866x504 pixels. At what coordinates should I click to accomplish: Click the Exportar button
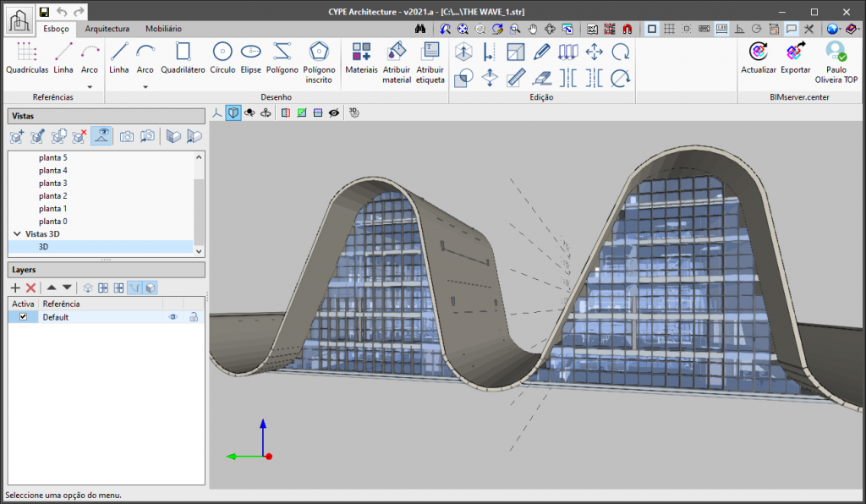click(795, 58)
